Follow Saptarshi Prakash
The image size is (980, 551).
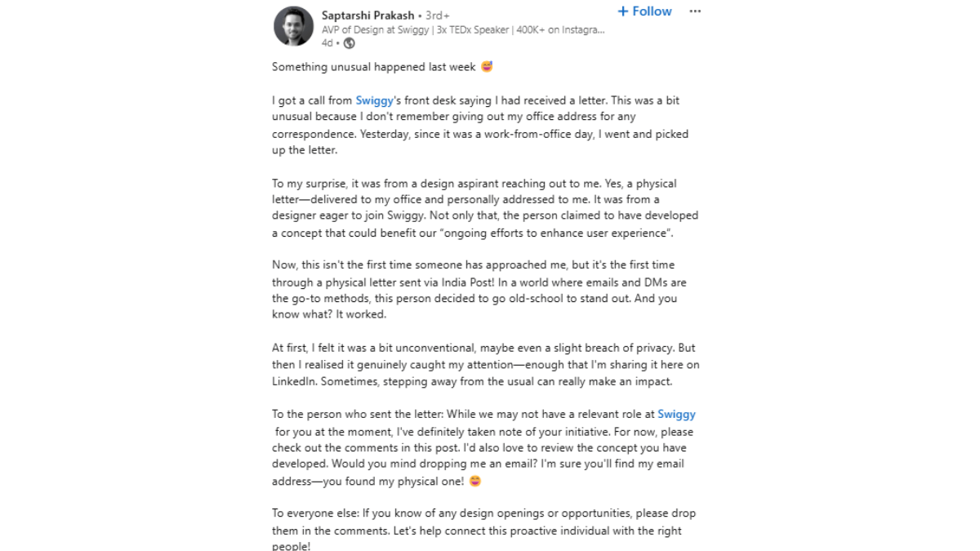651,11
